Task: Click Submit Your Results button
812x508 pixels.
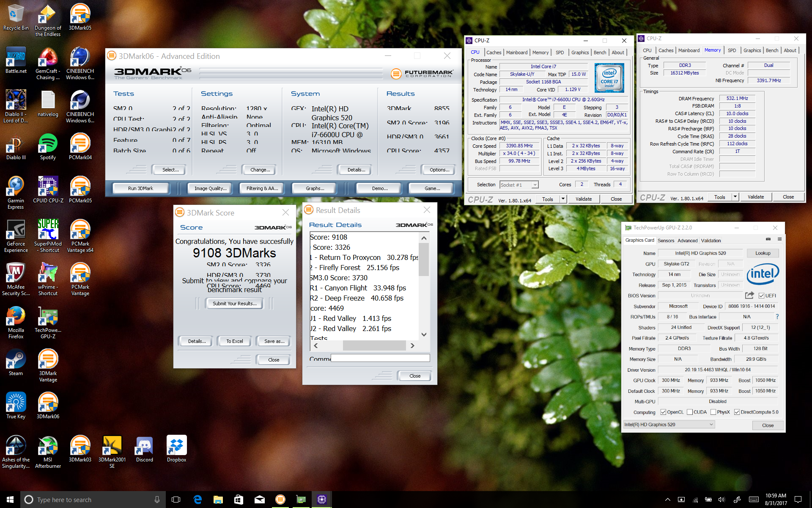Action: [x=234, y=304]
